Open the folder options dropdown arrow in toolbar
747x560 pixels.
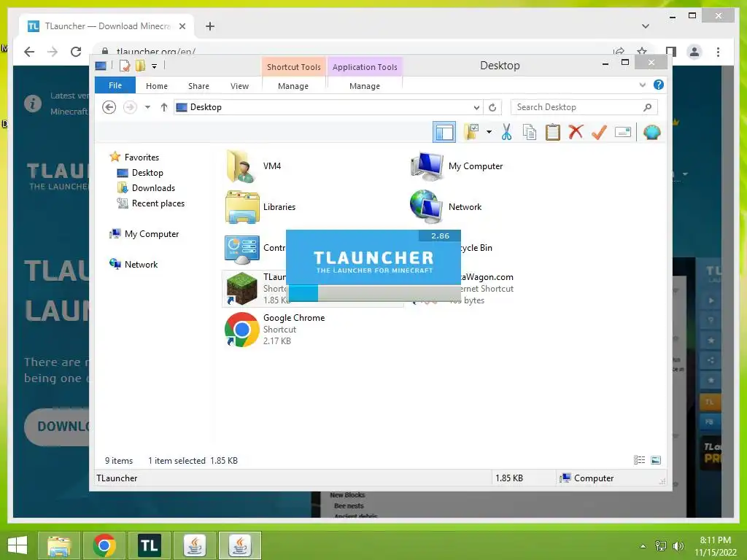(x=489, y=132)
